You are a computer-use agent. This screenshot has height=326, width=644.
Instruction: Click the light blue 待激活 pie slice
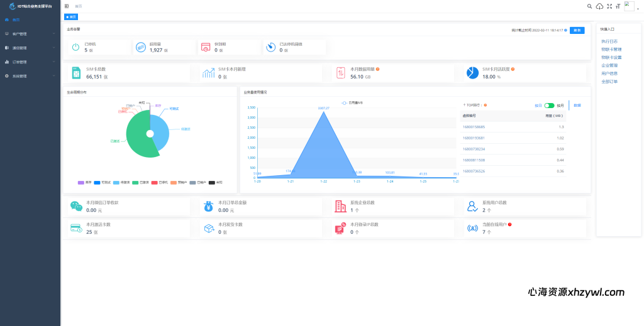click(x=161, y=132)
